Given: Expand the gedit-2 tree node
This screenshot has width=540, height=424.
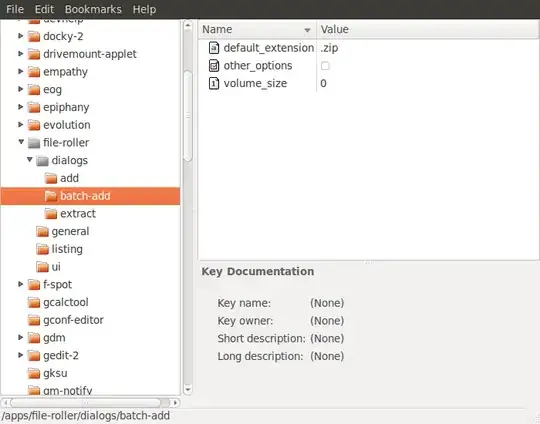Looking at the screenshot, I should coord(20,355).
